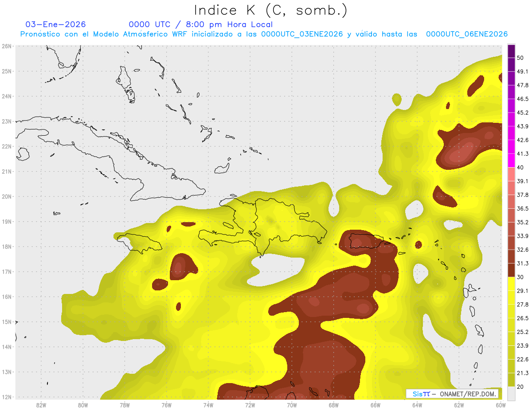The width and height of the screenshot is (532, 411).
Task: Click the colorbar value '29.1'
Action: tap(522, 291)
